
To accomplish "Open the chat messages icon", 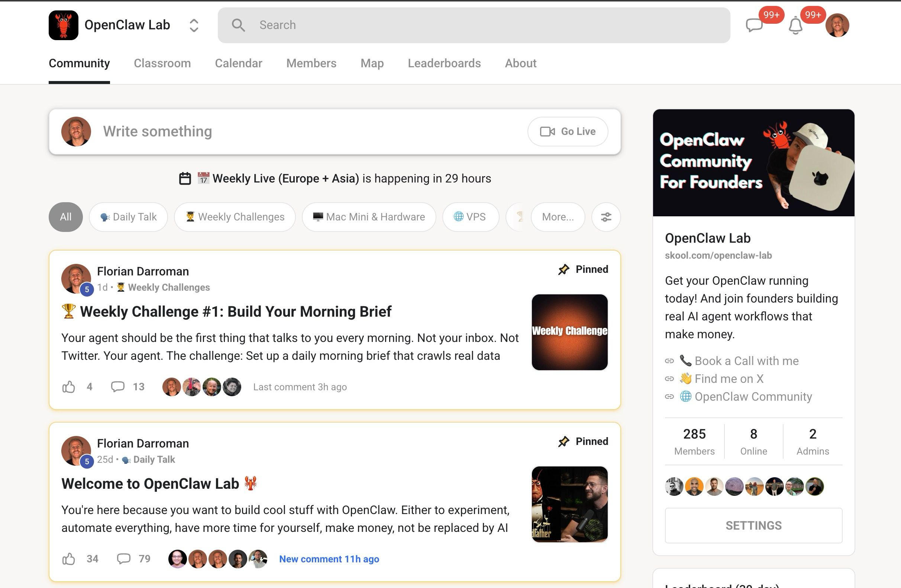I will tap(754, 25).
